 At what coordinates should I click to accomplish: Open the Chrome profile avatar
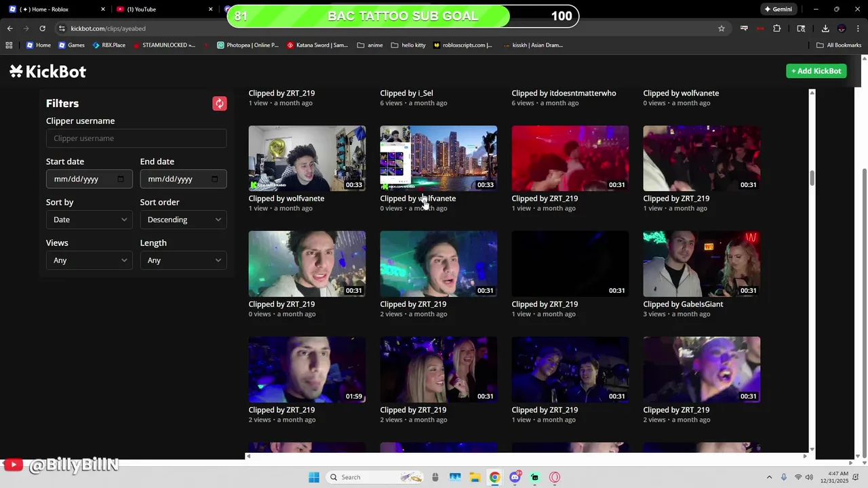(842, 28)
